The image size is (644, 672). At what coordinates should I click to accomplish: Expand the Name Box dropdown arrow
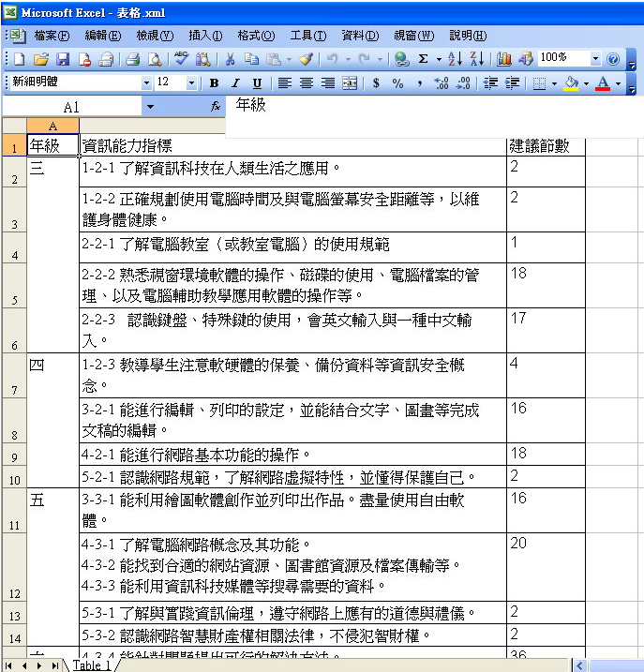150,106
